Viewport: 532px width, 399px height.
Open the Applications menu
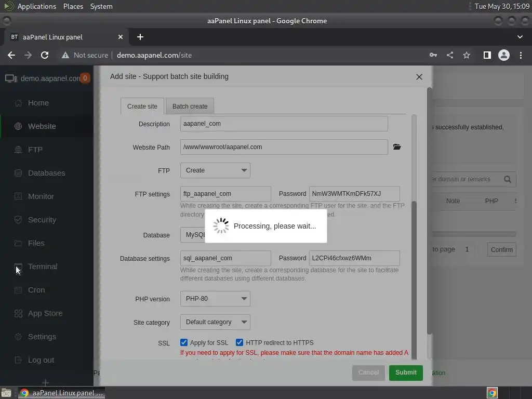coord(37,6)
